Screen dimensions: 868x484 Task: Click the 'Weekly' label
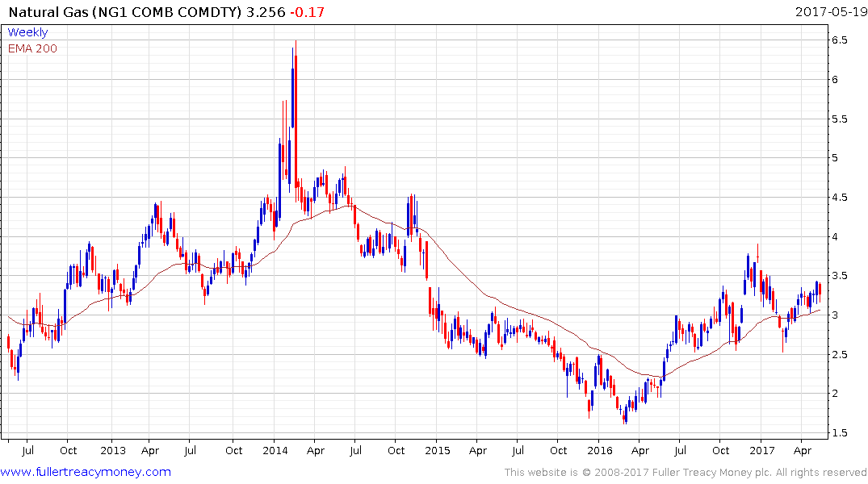[27, 32]
